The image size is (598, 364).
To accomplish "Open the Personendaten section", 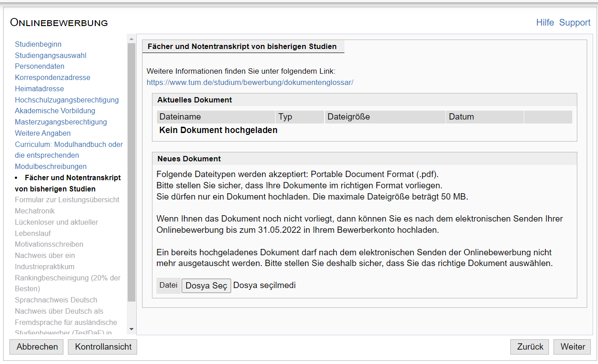I will pyautogui.click(x=40, y=66).
